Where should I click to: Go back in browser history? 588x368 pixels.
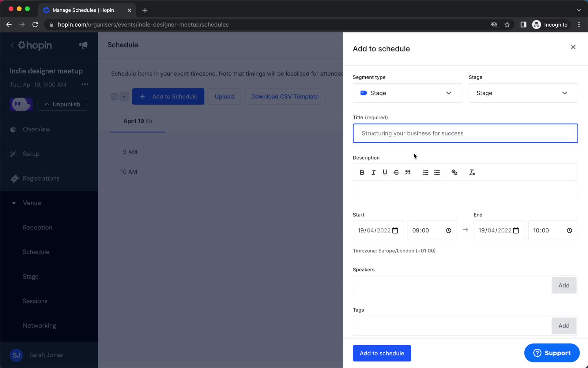point(9,25)
